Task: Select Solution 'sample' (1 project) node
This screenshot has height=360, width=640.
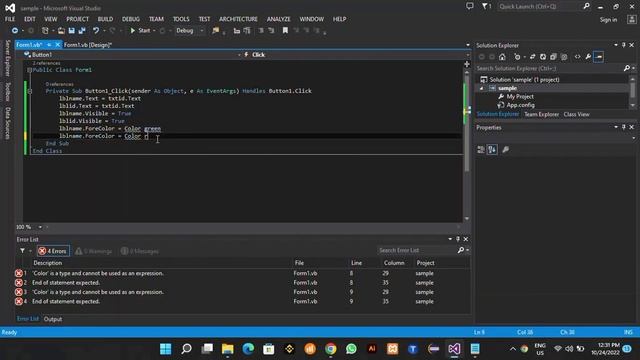Action: (x=524, y=80)
